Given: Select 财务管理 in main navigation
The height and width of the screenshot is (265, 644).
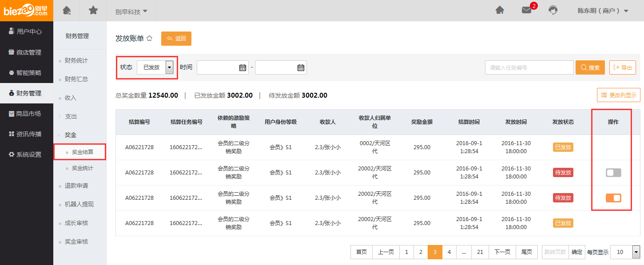Looking at the screenshot, I should click(x=27, y=93).
